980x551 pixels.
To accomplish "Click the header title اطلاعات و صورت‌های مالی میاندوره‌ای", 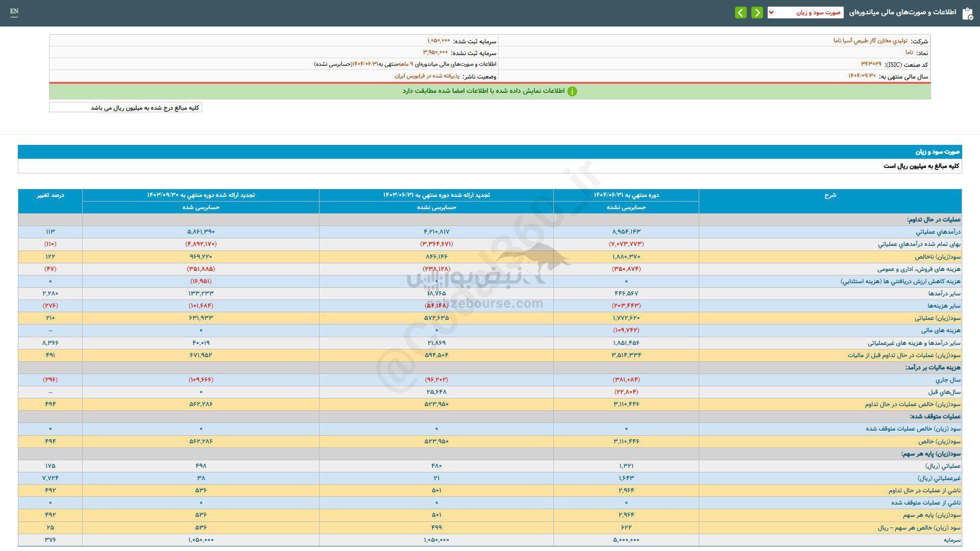I will coord(902,13).
